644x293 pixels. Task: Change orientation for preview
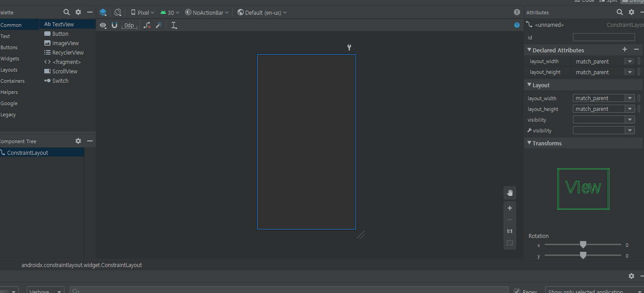click(x=118, y=13)
